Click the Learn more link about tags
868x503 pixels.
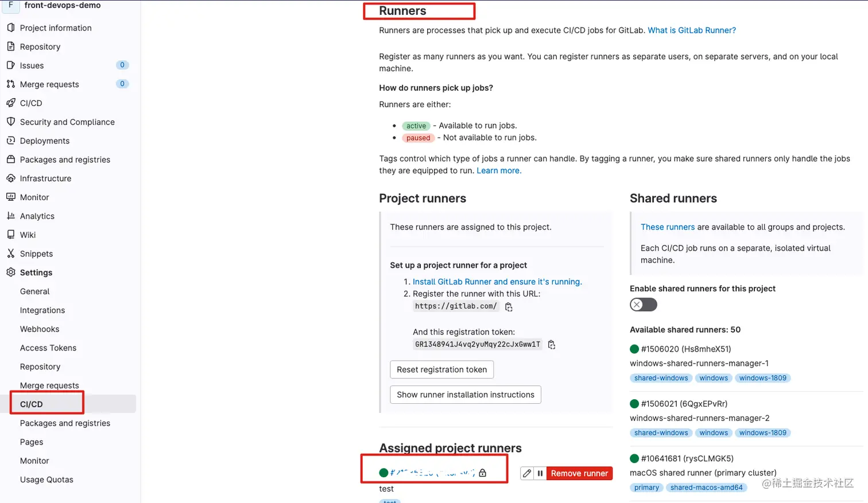click(498, 170)
